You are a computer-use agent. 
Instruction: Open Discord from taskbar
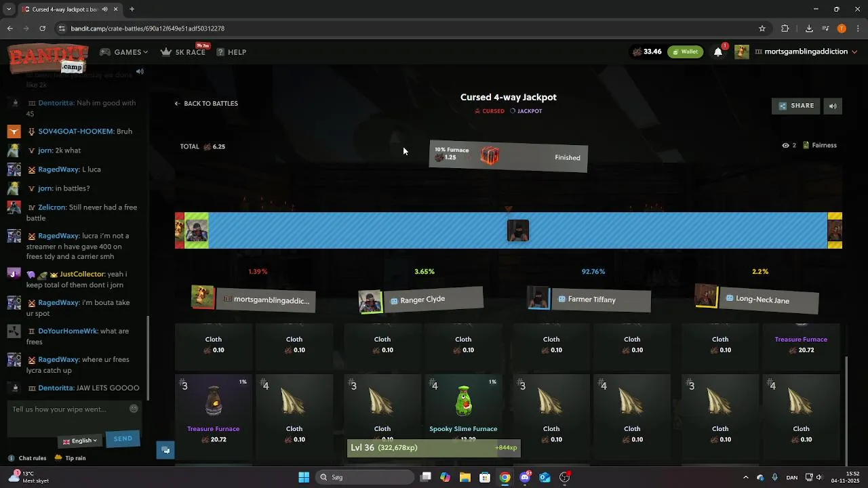coord(525,477)
